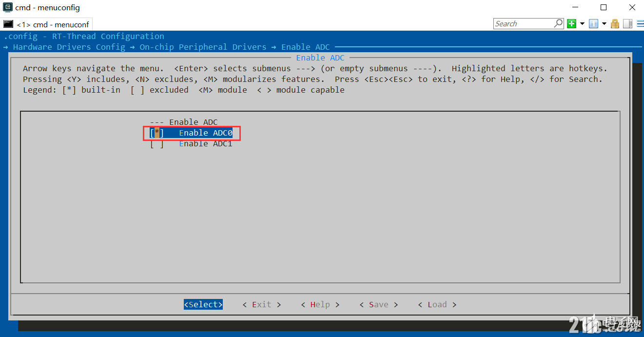Click the green new console plus icon

[571, 23]
